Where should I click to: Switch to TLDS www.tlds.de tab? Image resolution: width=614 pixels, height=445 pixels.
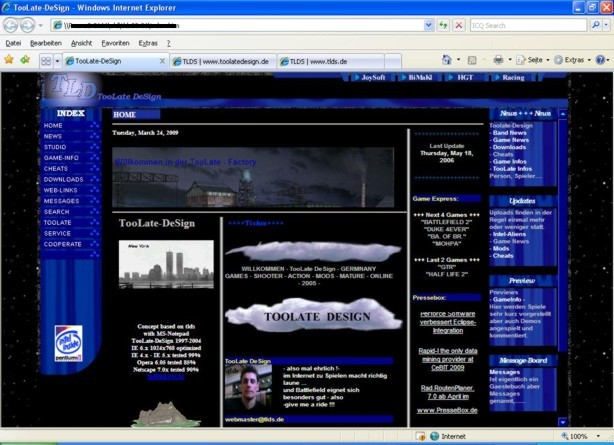click(x=330, y=62)
